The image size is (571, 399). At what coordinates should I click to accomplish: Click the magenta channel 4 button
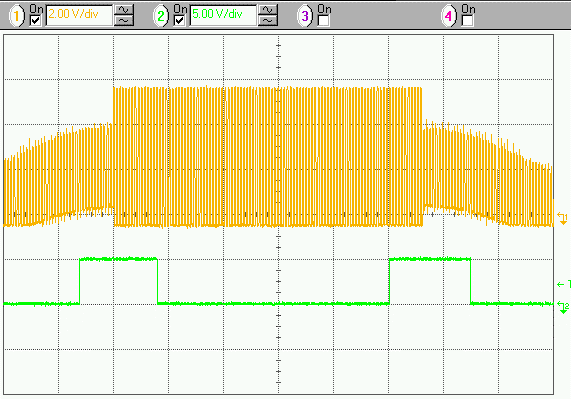pyautogui.click(x=449, y=16)
